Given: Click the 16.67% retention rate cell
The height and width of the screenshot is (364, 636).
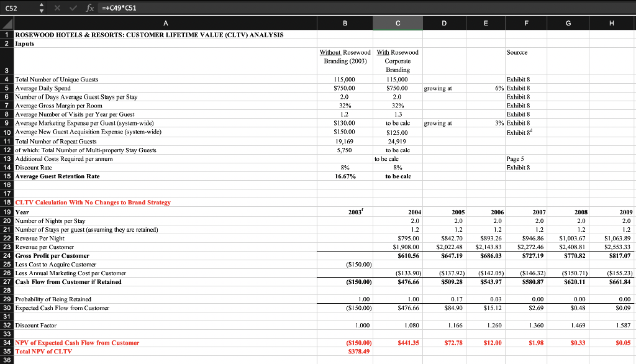Looking at the screenshot, I should pos(345,176).
